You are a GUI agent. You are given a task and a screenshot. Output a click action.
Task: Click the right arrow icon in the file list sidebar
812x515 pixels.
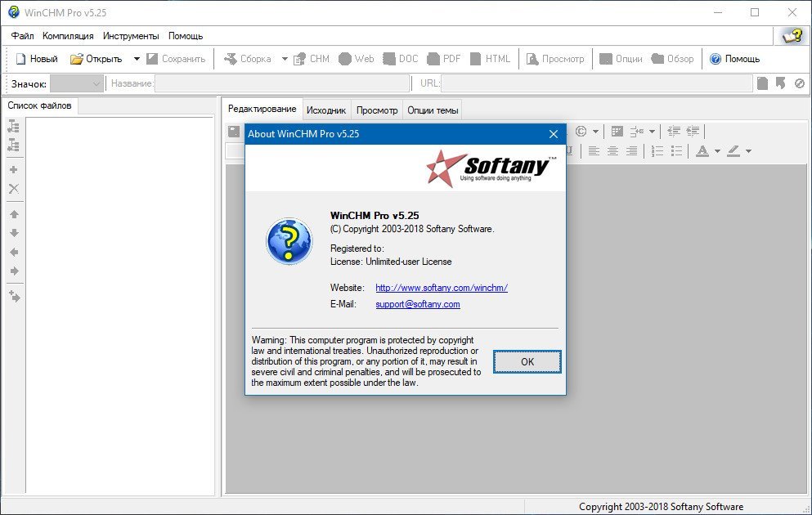tap(14, 271)
